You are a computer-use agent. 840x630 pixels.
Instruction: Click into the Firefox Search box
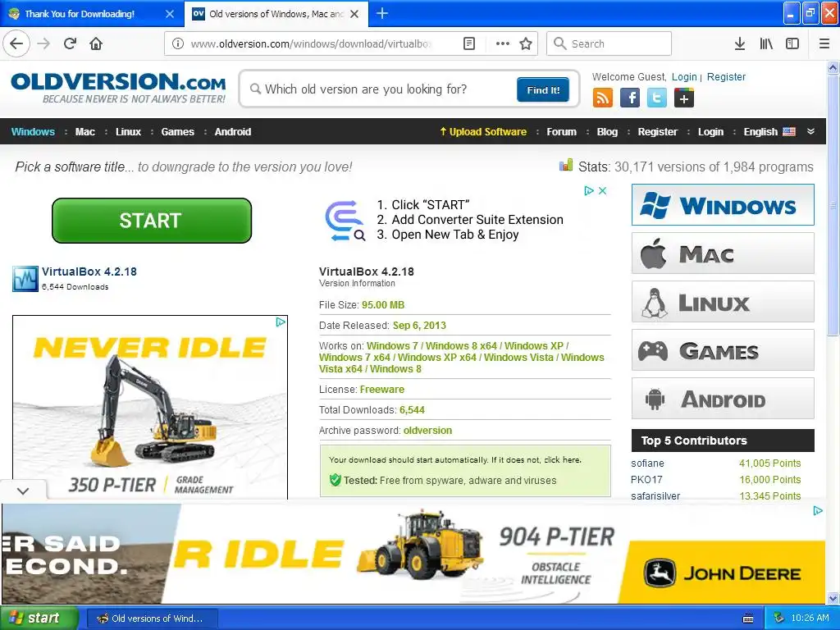tap(609, 43)
